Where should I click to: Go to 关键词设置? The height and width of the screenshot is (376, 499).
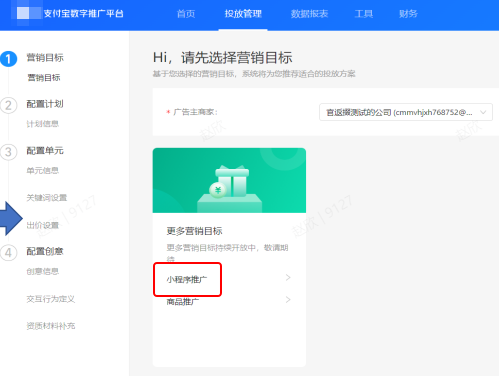pos(47,198)
